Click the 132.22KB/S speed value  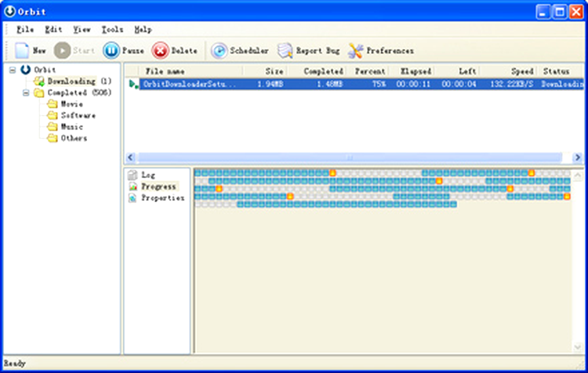(512, 84)
